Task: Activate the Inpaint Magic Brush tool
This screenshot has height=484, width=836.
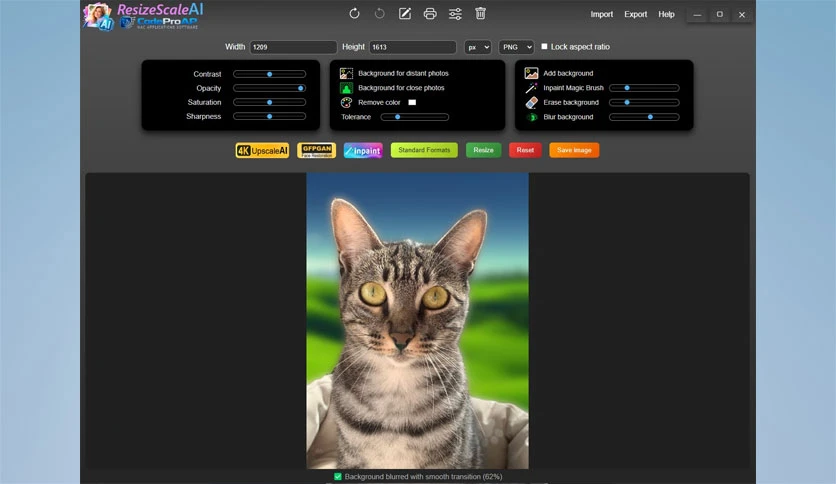Action: click(531, 88)
